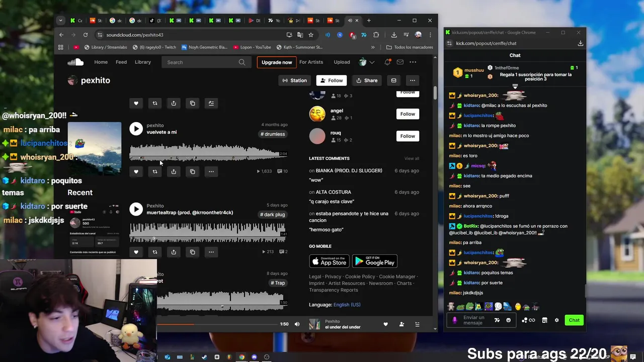This screenshot has width=644, height=362.
Task: Follow the user angel
Action: (408, 114)
